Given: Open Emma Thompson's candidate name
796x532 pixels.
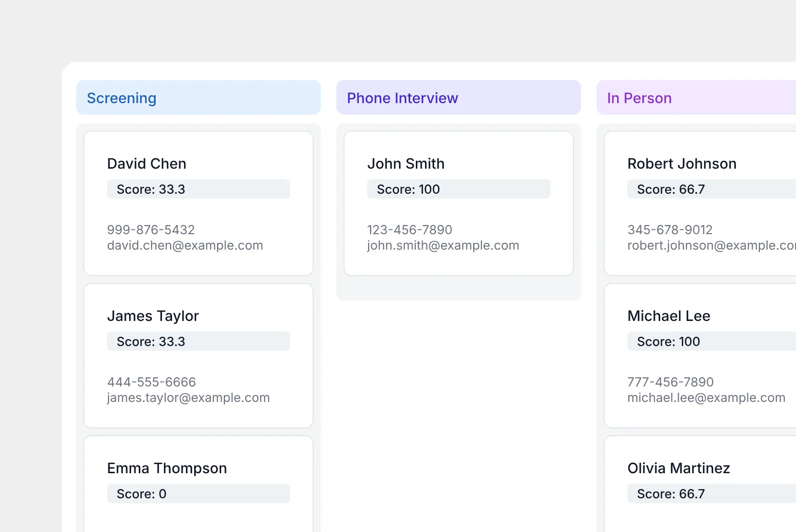Looking at the screenshot, I should pos(167,468).
